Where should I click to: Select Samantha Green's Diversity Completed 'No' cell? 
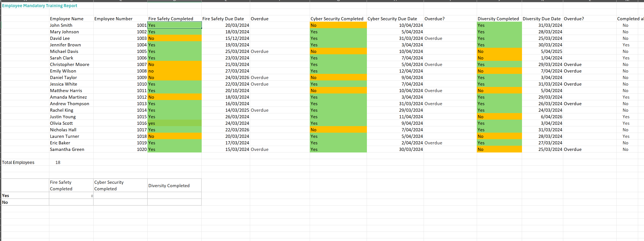[x=499, y=149]
